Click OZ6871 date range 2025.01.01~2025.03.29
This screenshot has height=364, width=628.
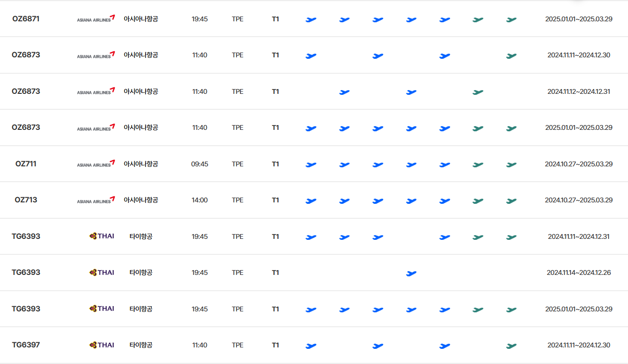[x=579, y=19]
